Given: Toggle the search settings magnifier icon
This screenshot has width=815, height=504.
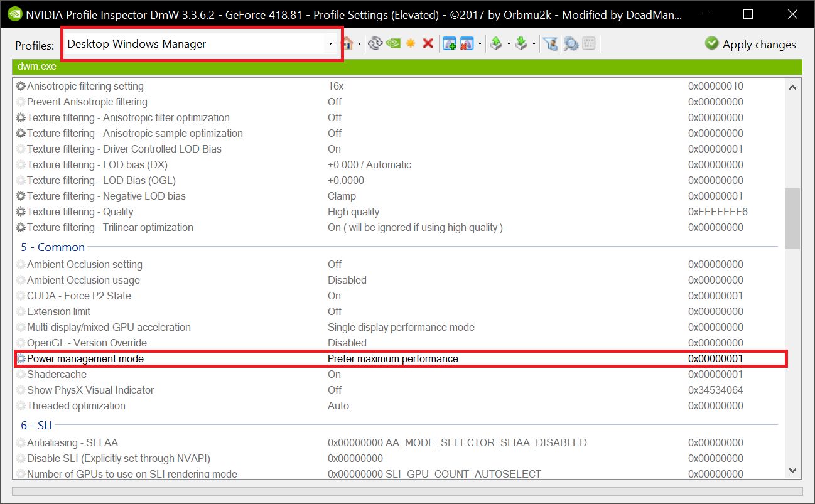Looking at the screenshot, I should (x=570, y=43).
